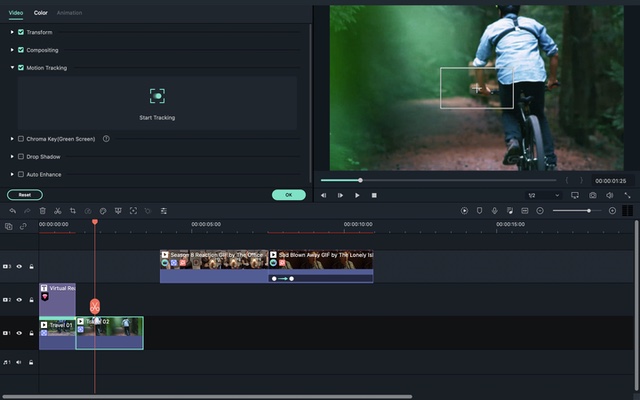Click the subtitle/caption icon in timeline toolbar

click(x=525, y=211)
